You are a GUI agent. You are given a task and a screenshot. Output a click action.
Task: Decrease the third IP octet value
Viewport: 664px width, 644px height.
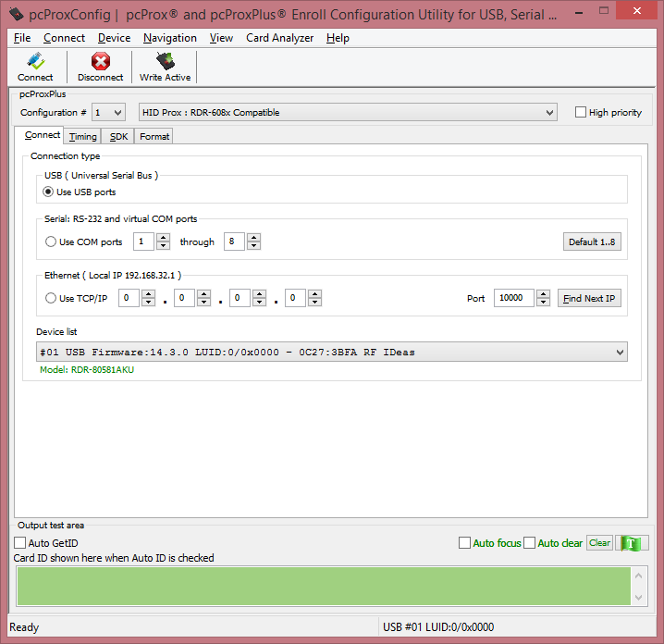click(259, 302)
